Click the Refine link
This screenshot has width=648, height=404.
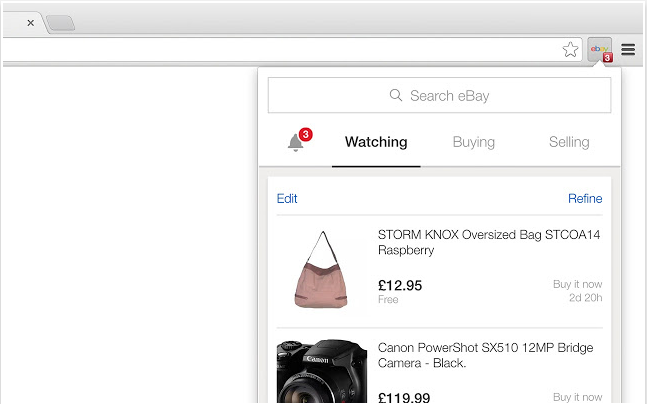click(585, 199)
